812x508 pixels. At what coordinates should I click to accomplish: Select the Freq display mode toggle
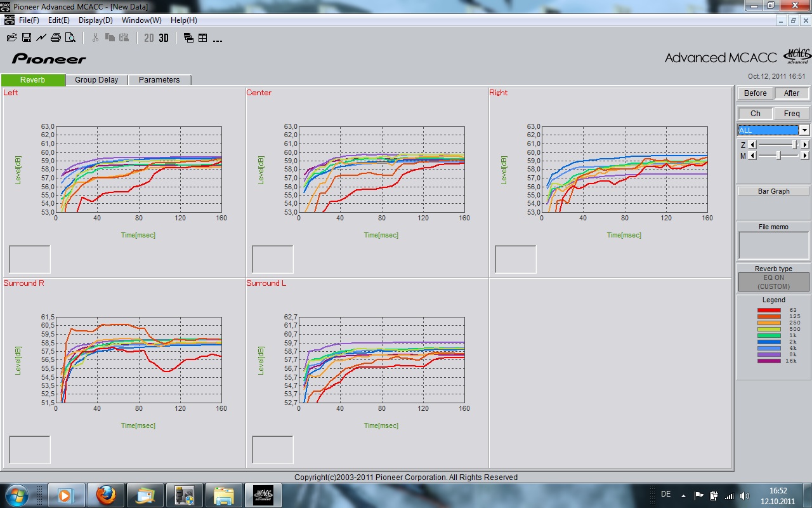click(x=792, y=114)
